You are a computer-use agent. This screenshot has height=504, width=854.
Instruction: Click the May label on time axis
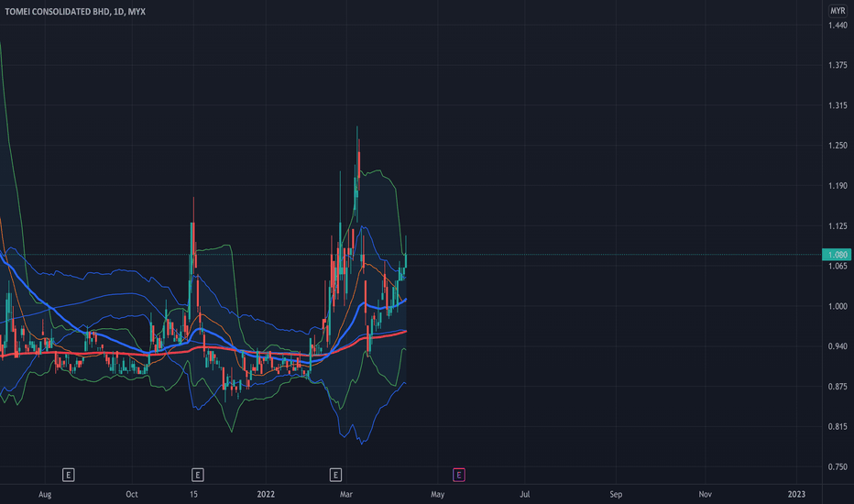tap(437, 495)
